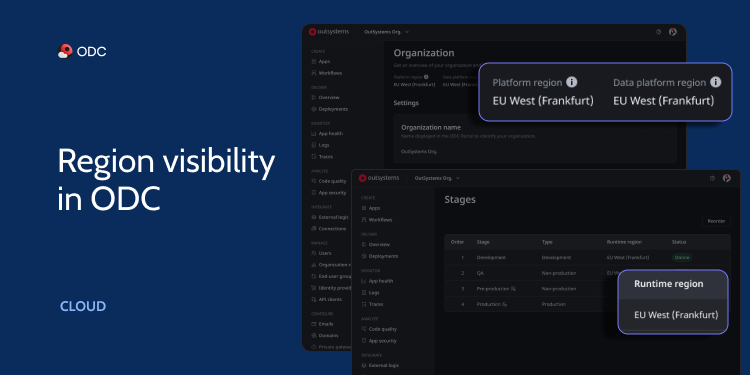The image size is (750, 375).
Task: Click the Reorder button
Action: click(x=716, y=221)
